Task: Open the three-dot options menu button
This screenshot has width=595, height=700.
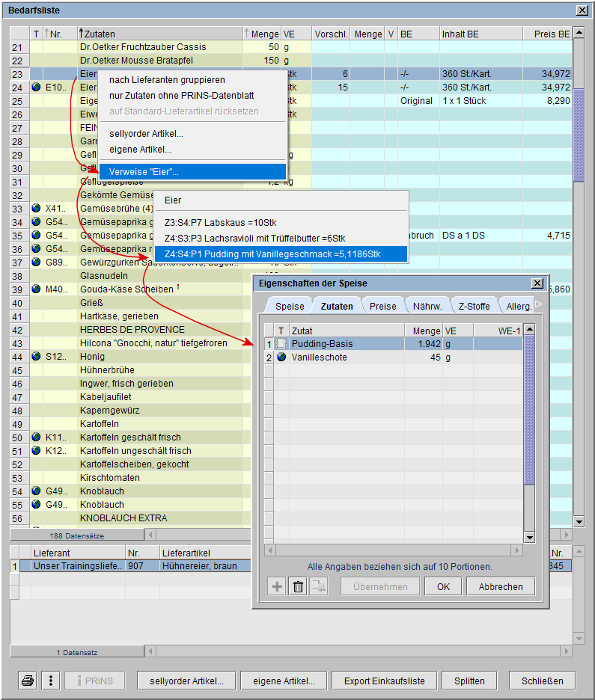Action: pyautogui.click(x=50, y=681)
